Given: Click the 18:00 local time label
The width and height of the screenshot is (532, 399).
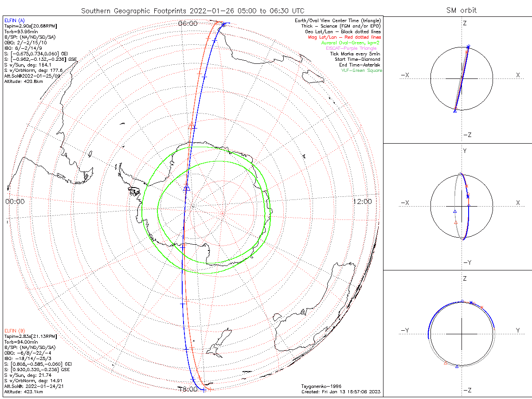Looking at the screenshot, I should tap(188, 389).
